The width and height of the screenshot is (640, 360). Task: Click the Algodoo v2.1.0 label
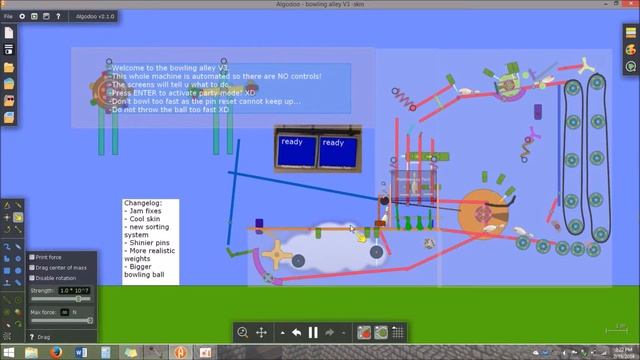[x=95, y=16]
